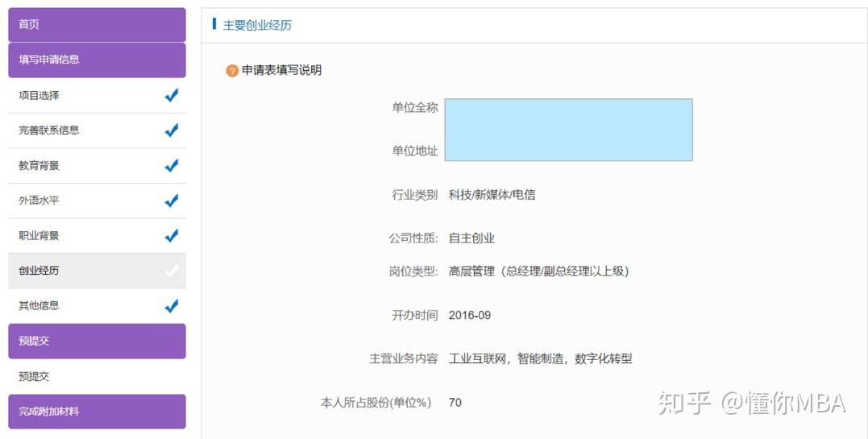
Task: Open the 职业背景 step
Action: pos(39,236)
